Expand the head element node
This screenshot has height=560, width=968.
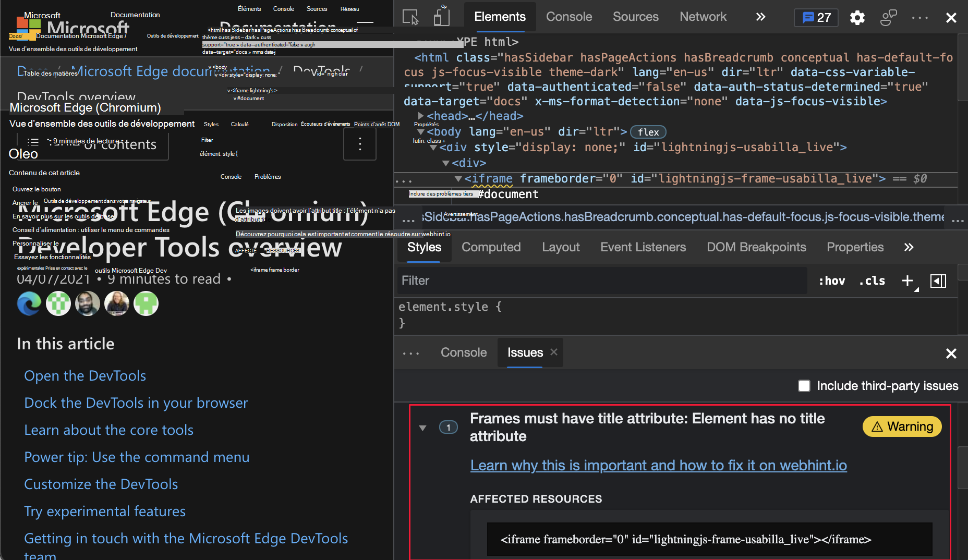pyautogui.click(x=421, y=116)
